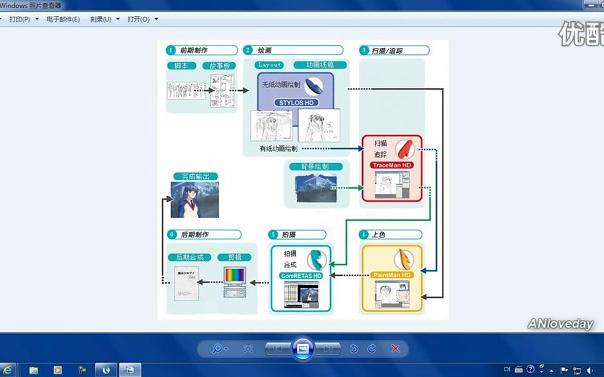Go to the next picture
This screenshot has width=604, height=377.
(328, 349)
